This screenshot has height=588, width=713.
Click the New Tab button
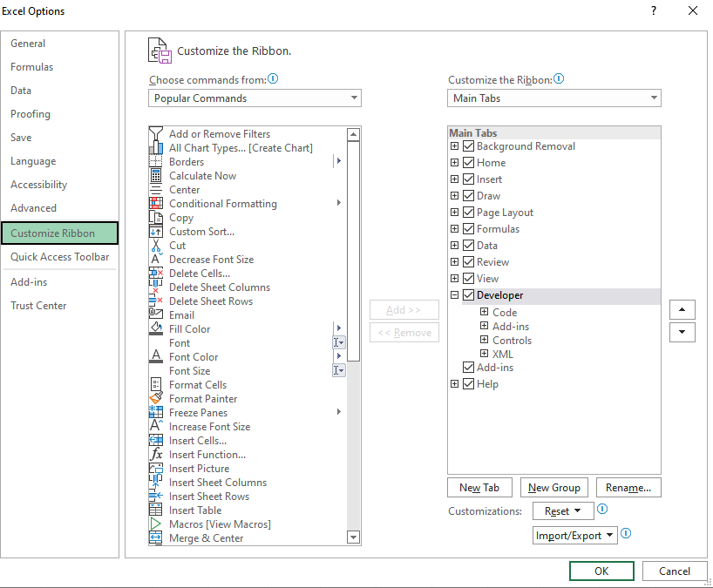click(x=479, y=488)
